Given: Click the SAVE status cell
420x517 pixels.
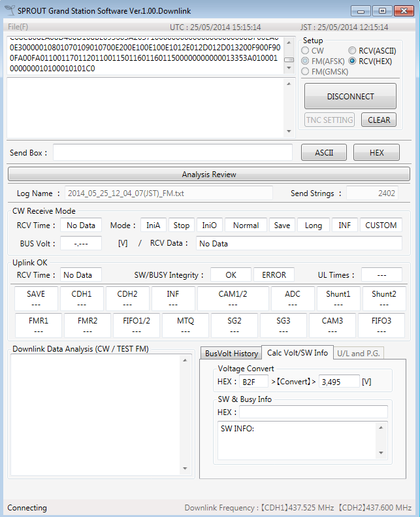Looking at the screenshot, I should tap(36, 299).
